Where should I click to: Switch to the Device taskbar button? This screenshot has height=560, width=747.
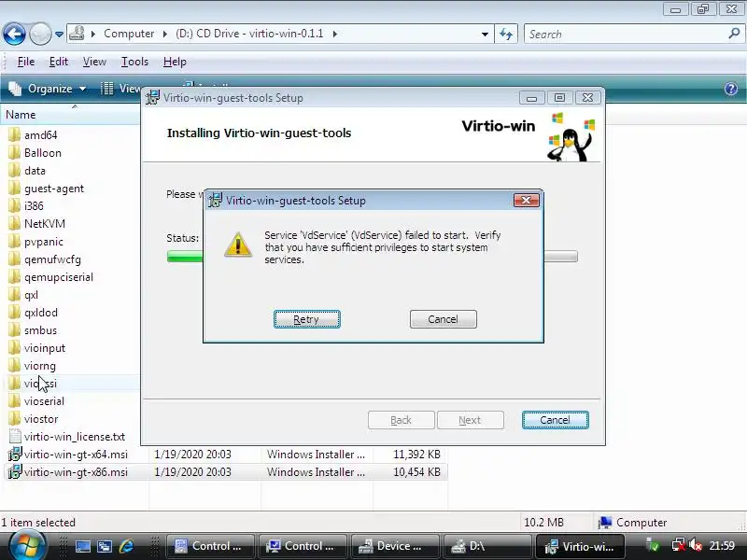394,546
